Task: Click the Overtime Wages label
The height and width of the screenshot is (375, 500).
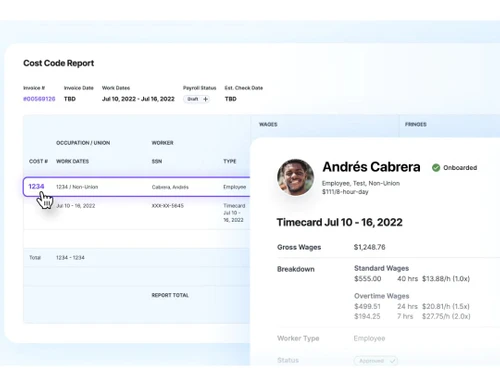Action: (382, 296)
